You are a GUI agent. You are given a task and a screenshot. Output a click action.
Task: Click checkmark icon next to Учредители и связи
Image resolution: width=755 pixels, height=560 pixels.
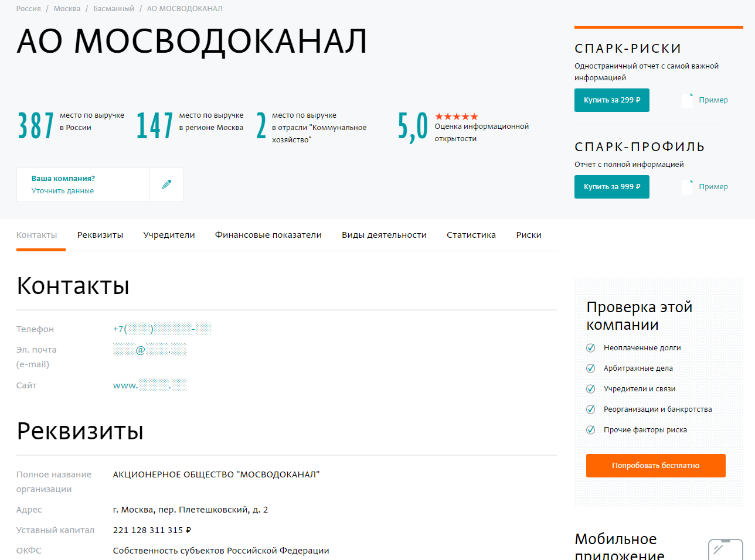[591, 389]
